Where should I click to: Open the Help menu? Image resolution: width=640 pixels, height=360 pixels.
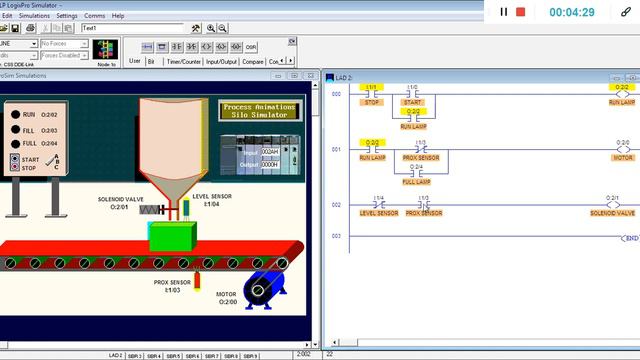coord(118,16)
